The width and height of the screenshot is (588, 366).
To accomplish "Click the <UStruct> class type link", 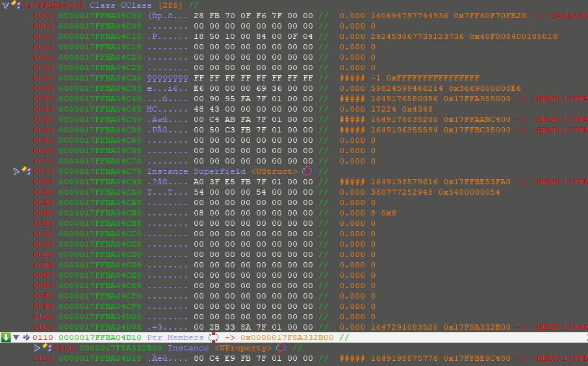I will click(274, 171).
